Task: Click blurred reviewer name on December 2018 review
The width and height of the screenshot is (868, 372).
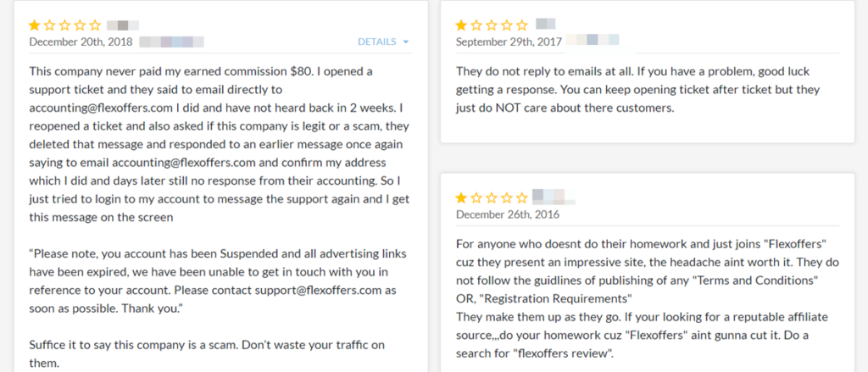Action: pyautogui.click(x=124, y=25)
